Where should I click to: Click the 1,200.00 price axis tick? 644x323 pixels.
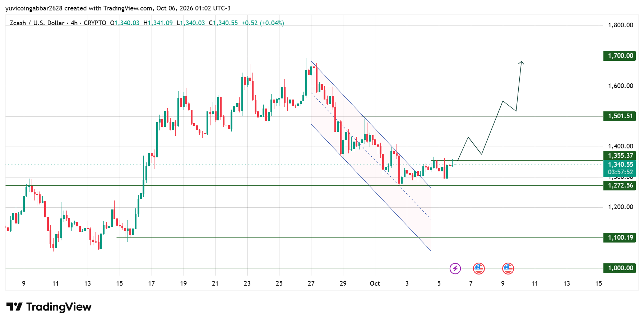pyautogui.click(x=620, y=207)
